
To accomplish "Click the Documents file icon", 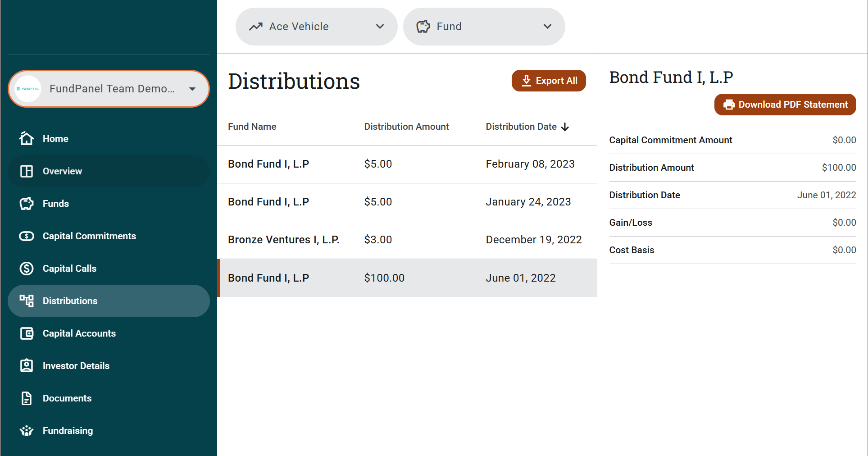I will pyautogui.click(x=27, y=398).
